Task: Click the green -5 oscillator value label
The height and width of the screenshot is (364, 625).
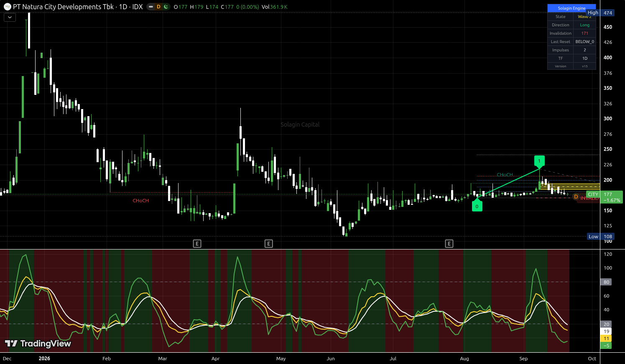Action: [x=606, y=346]
